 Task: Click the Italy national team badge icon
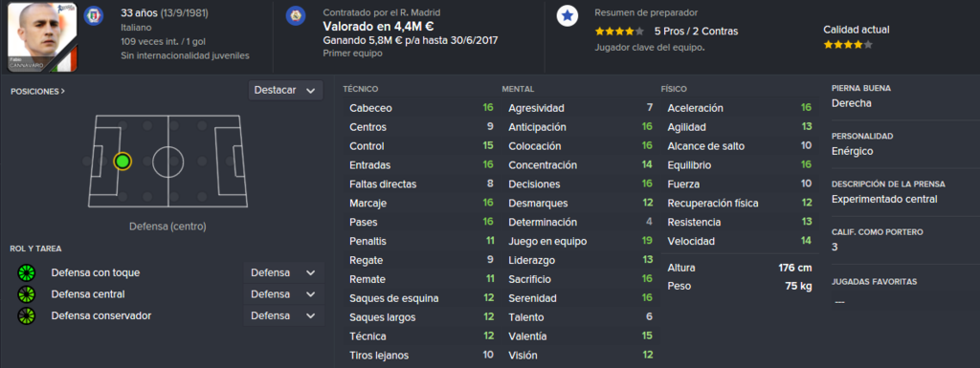click(x=95, y=13)
